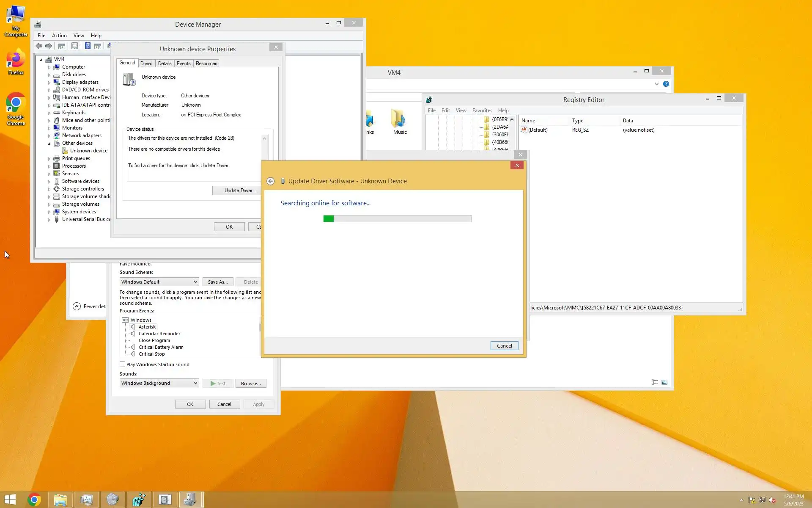The height and width of the screenshot is (508, 812).
Task: Click the Browse... button for sounds
Action: point(250,384)
